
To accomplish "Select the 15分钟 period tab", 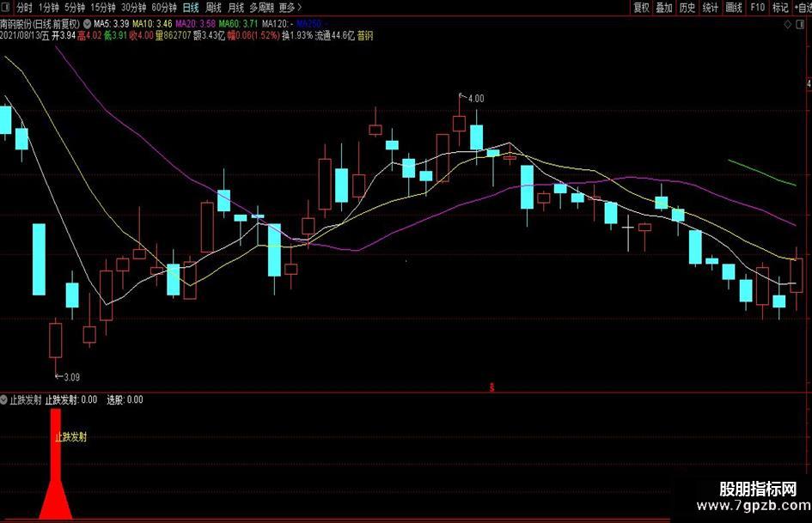I will pos(102,8).
